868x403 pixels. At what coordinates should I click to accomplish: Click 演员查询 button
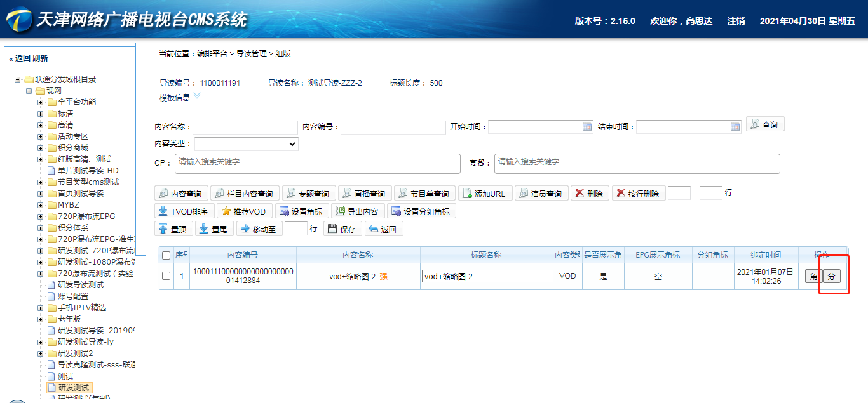pyautogui.click(x=541, y=194)
